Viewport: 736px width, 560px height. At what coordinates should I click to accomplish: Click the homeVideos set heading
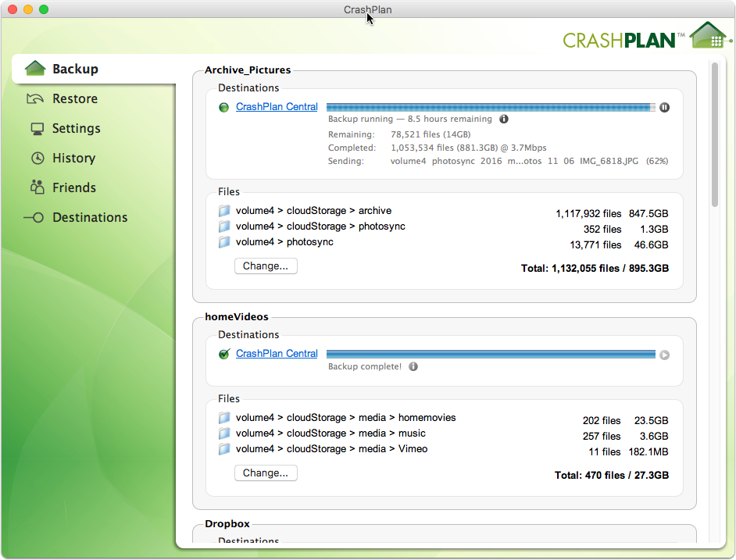click(237, 317)
